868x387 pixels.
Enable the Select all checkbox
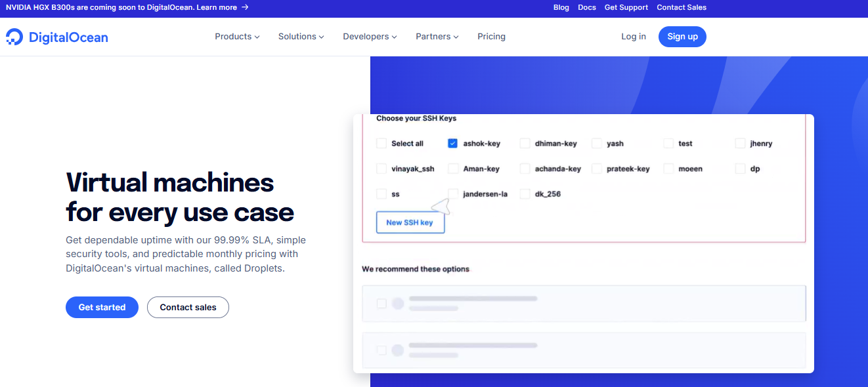(x=381, y=143)
